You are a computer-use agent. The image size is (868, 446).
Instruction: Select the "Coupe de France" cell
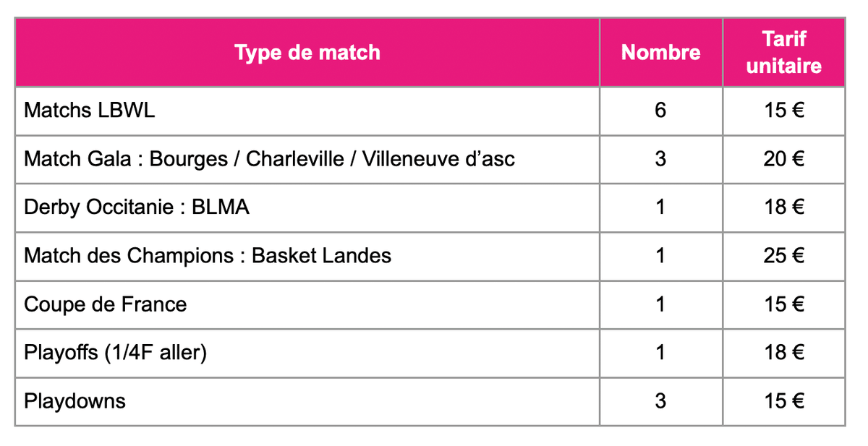coord(106,304)
